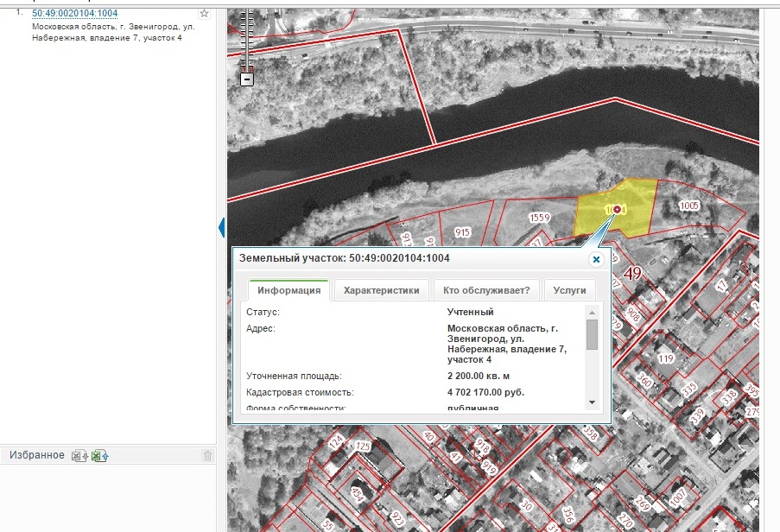This screenshot has height=532, width=780.
Task: Collapse the left panel with blue arrow
Action: [222, 228]
